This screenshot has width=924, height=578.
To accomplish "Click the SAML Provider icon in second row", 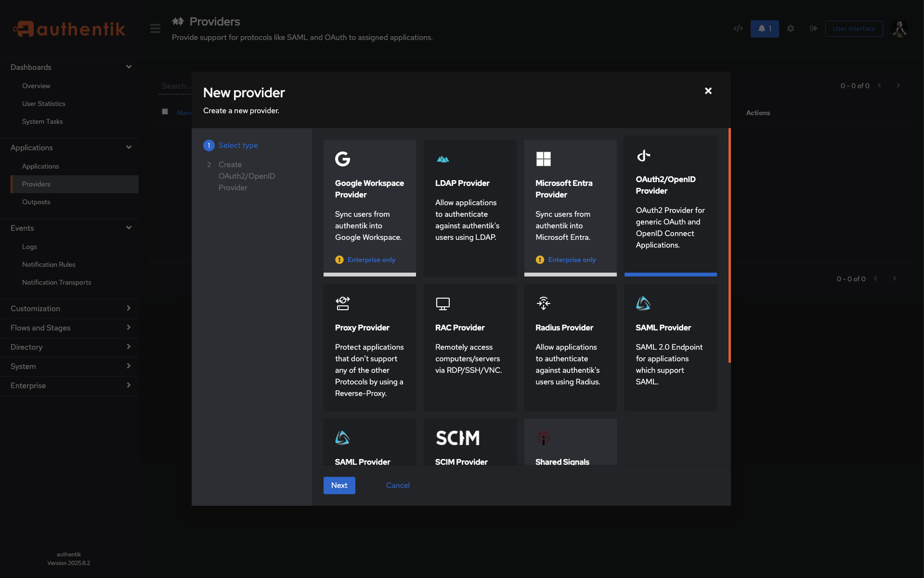I will 643,303.
